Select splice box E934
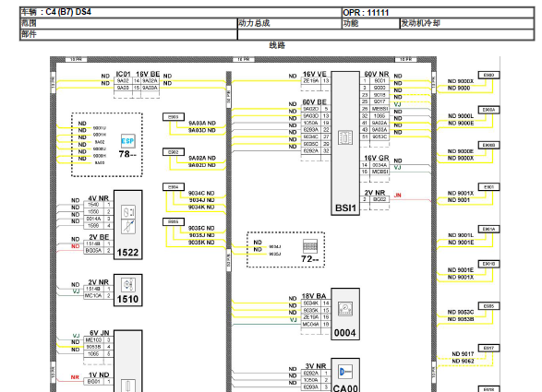 (x=174, y=187)
